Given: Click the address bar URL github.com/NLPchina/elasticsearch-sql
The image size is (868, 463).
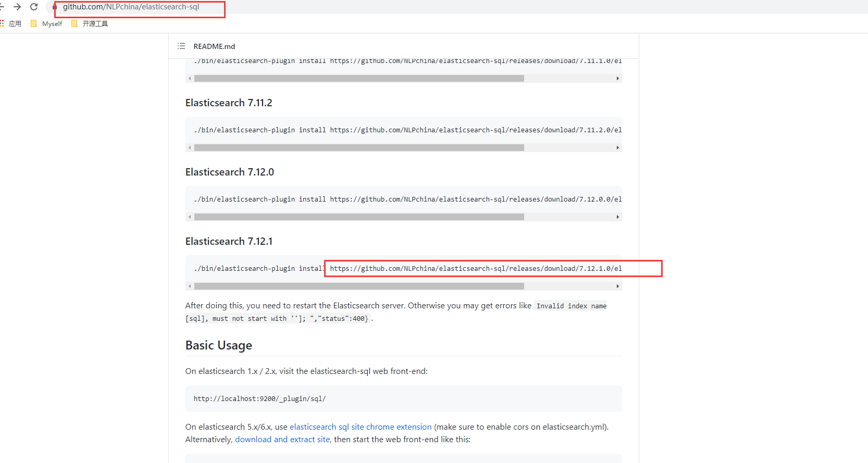Looking at the screenshot, I should [131, 7].
